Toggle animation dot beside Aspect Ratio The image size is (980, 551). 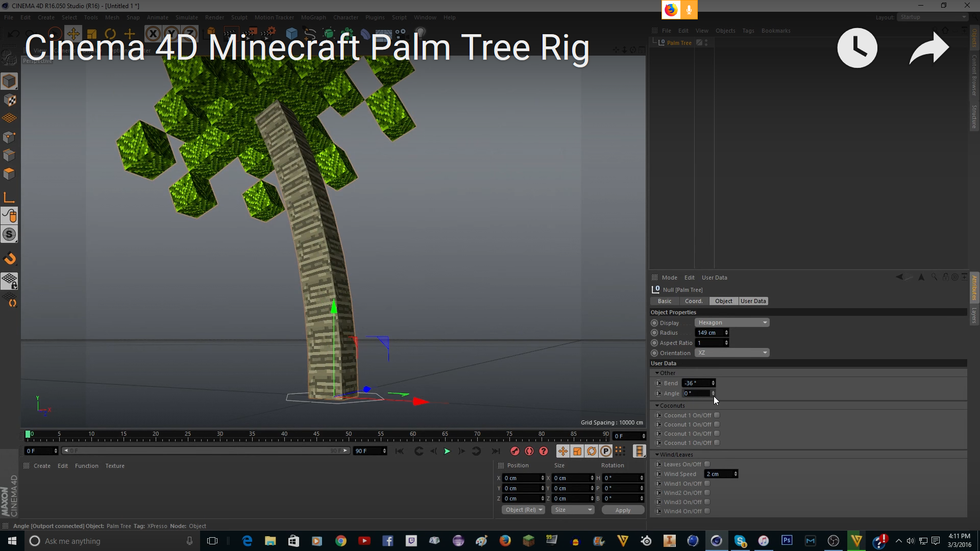[x=654, y=343]
